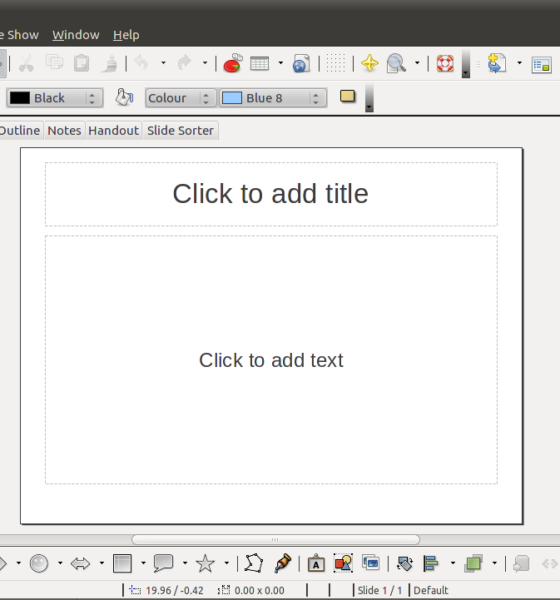This screenshot has width=560, height=600.
Task: Click the Zoom magnifier icon
Action: click(x=396, y=64)
